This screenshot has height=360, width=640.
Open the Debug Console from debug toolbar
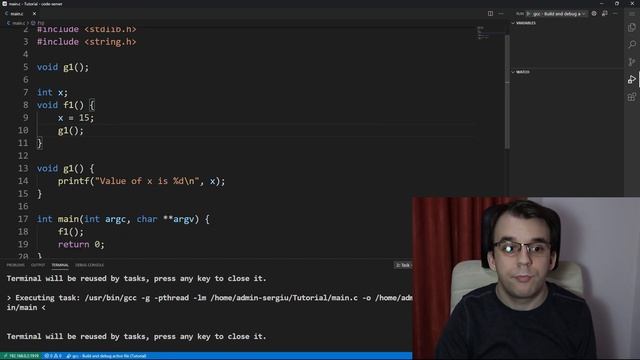tap(604, 13)
